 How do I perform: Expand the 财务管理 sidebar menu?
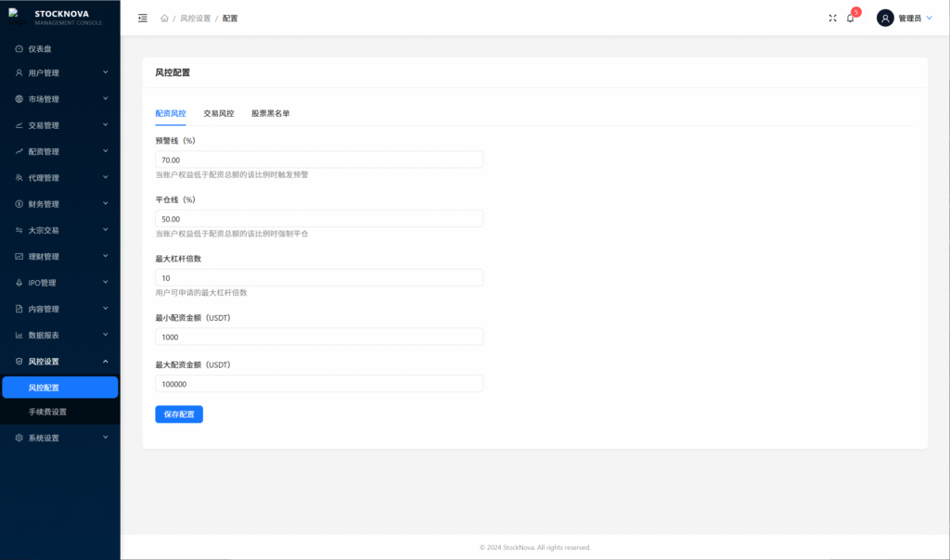click(59, 204)
